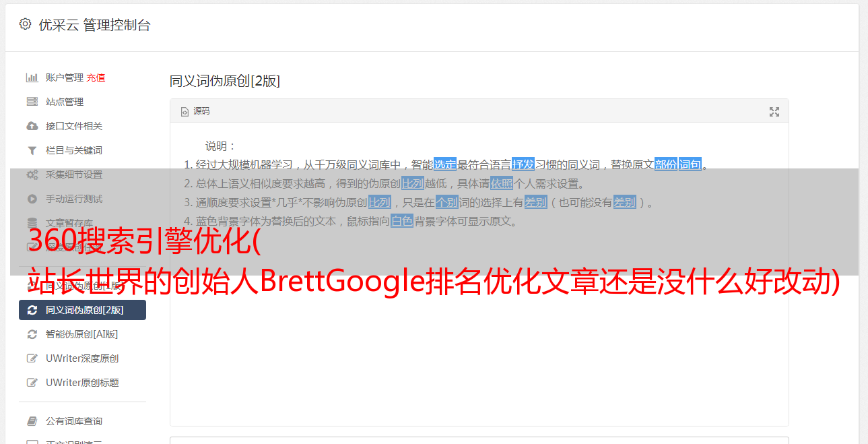Image resolution: width=868 pixels, height=444 pixels.
Task: Click the bar chart icon for 账户管理
Action: 32,77
